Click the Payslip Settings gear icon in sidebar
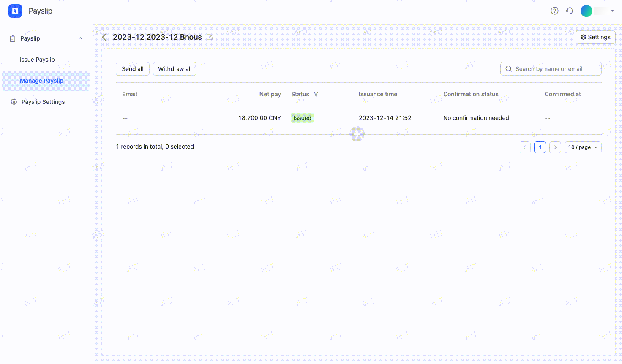Viewport: 622px width, 364px height. pos(14,102)
